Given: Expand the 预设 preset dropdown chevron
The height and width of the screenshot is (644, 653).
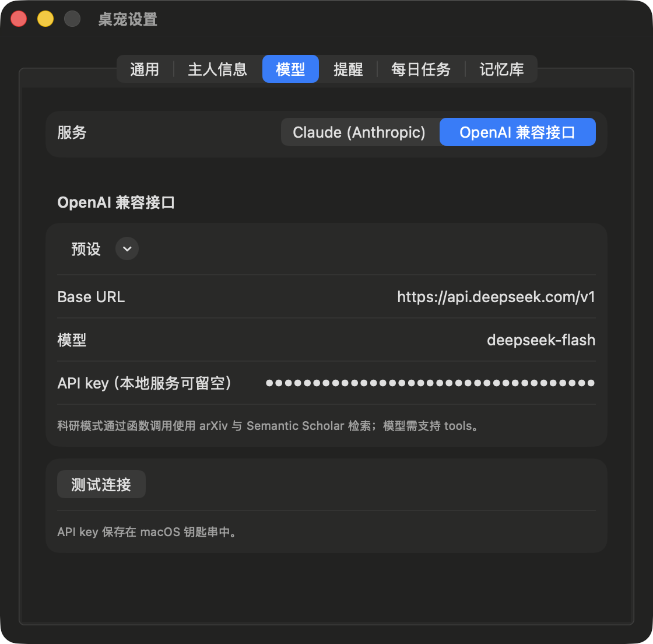Looking at the screenshot, I should pyautogui.click(x=127, y=249).
